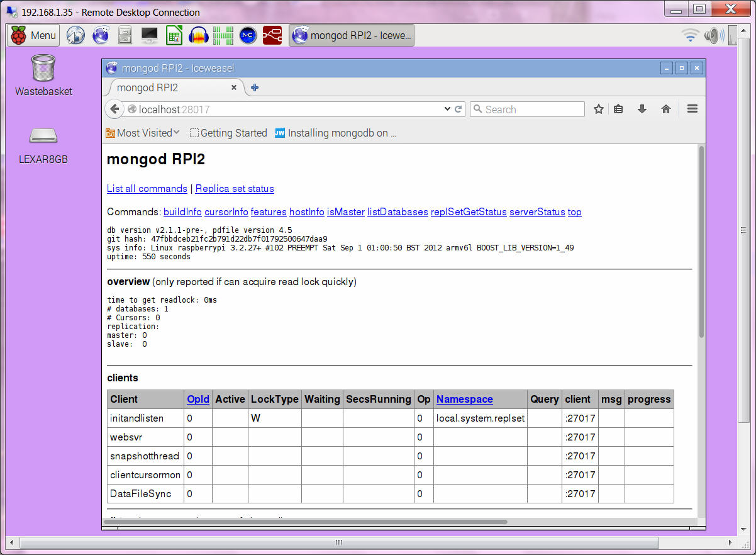Viewport: 756px width, 555px height.
Task: Close the mongod RPI2 tab
Action: click(234, 87)
